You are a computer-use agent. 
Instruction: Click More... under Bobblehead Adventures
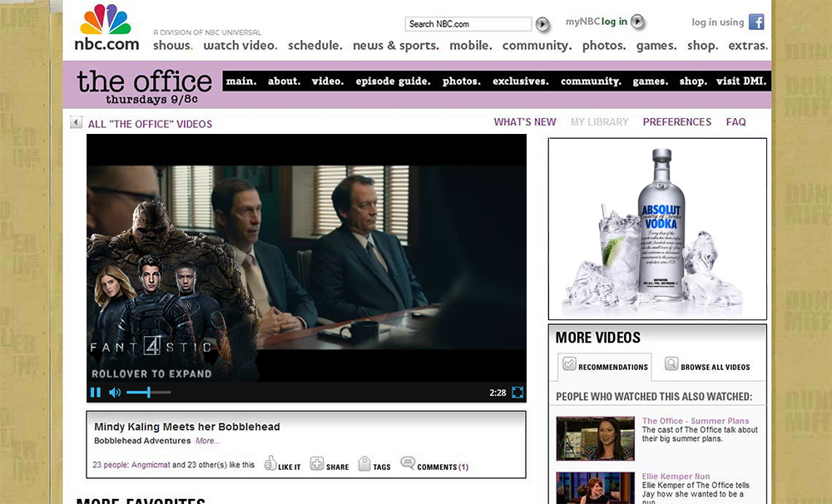(x=207, y=441)
